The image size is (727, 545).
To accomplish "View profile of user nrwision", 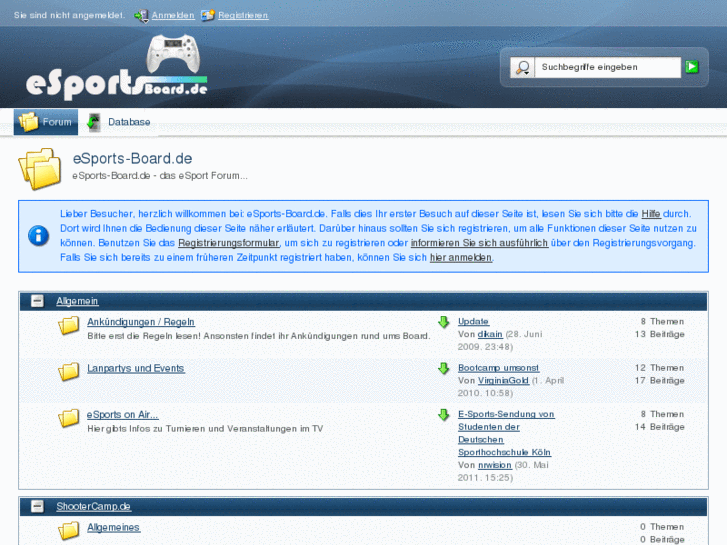I will [495, 465].
